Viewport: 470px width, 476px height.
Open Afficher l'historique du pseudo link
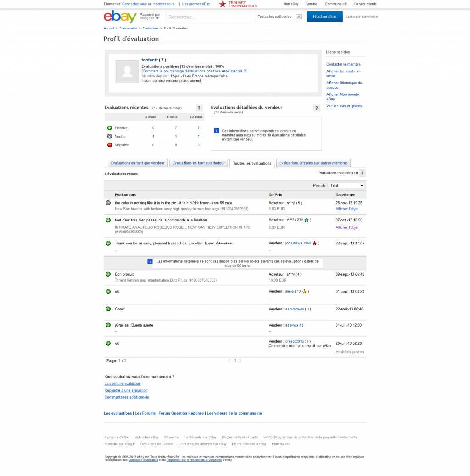344,85
